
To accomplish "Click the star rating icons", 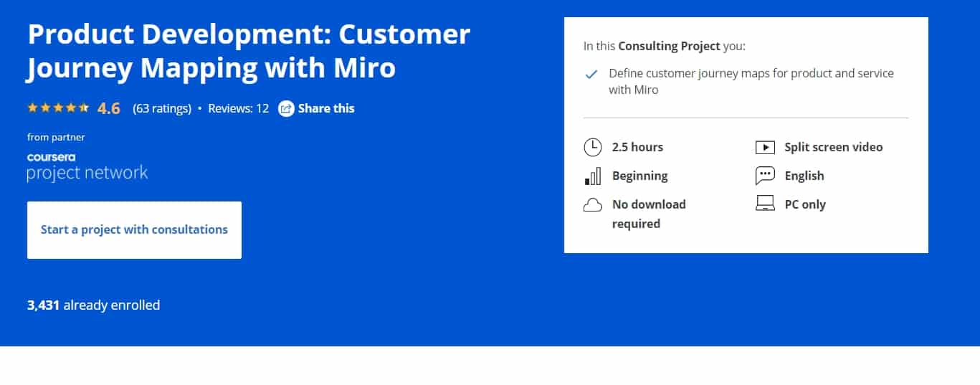I will pos(58,108).
